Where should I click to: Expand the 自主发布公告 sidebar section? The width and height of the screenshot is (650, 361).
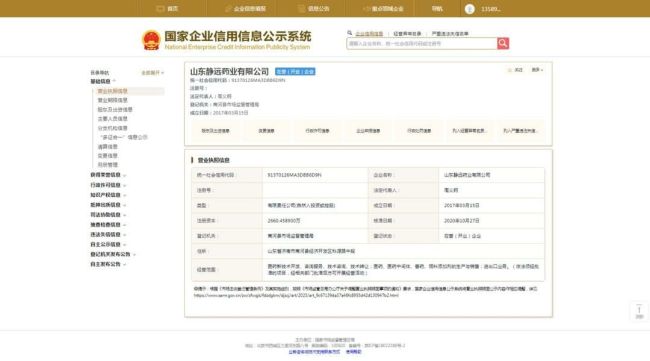coord(108,264)
